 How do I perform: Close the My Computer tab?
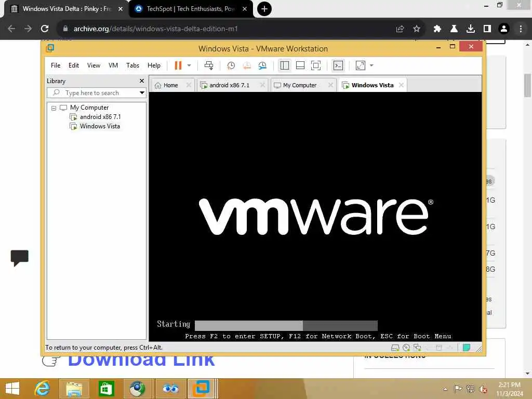click(x=330, y=85)
